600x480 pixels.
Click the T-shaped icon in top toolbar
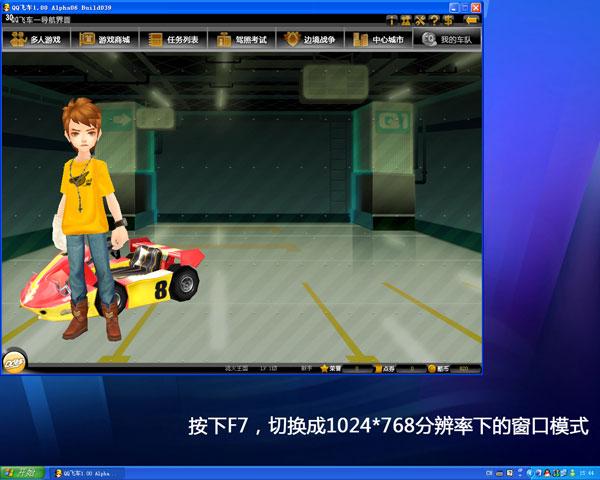point(391,20)
